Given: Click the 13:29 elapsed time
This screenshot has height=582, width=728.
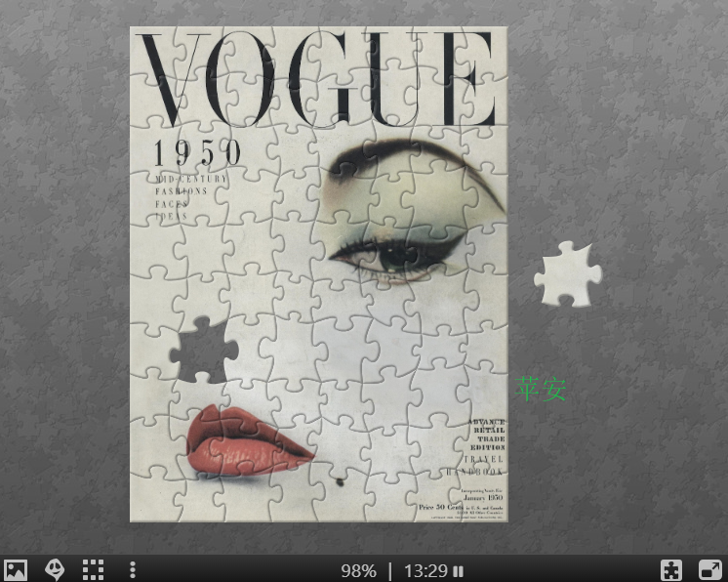Looking at the screenshot, I should pos(425,571).
